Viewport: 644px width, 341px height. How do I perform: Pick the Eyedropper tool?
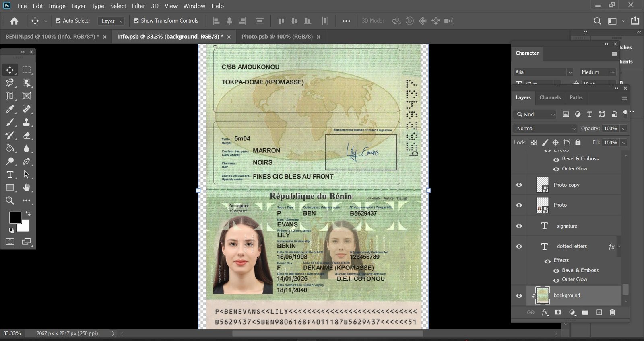(10, 109)
